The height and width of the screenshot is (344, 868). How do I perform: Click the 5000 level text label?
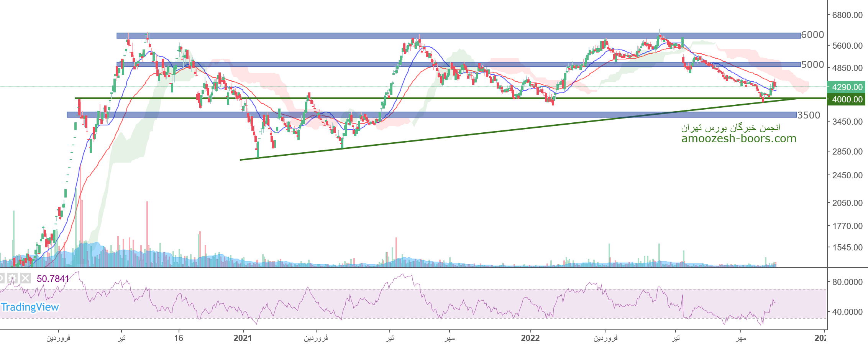click(x=812, y=65)
